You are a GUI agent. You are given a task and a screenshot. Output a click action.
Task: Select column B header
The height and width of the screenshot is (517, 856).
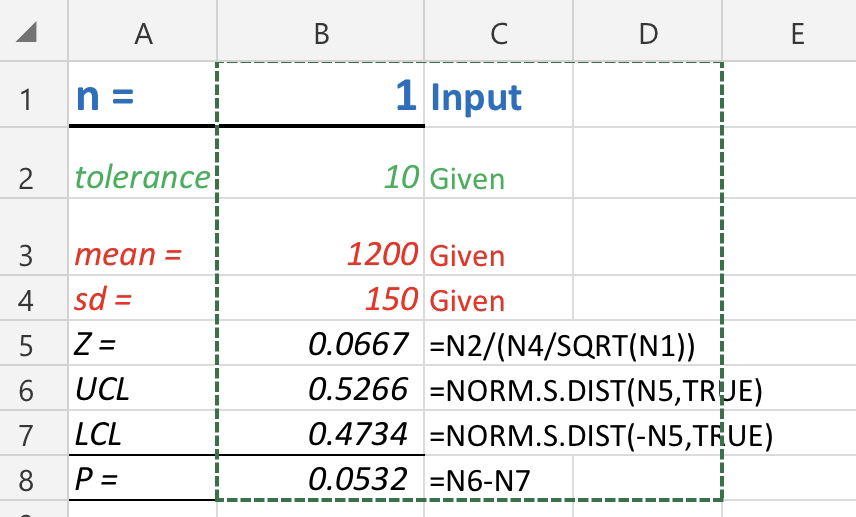(x=320, y=31)
